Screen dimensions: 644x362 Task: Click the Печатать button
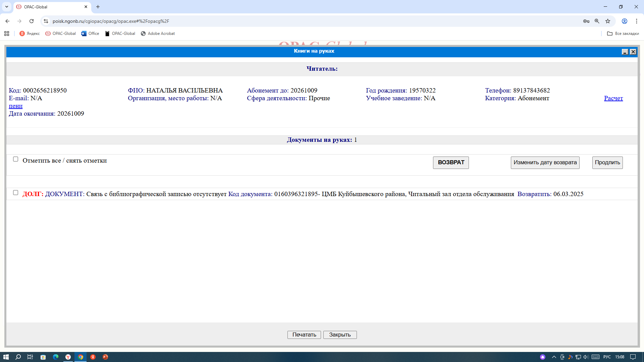click(304, 335)
